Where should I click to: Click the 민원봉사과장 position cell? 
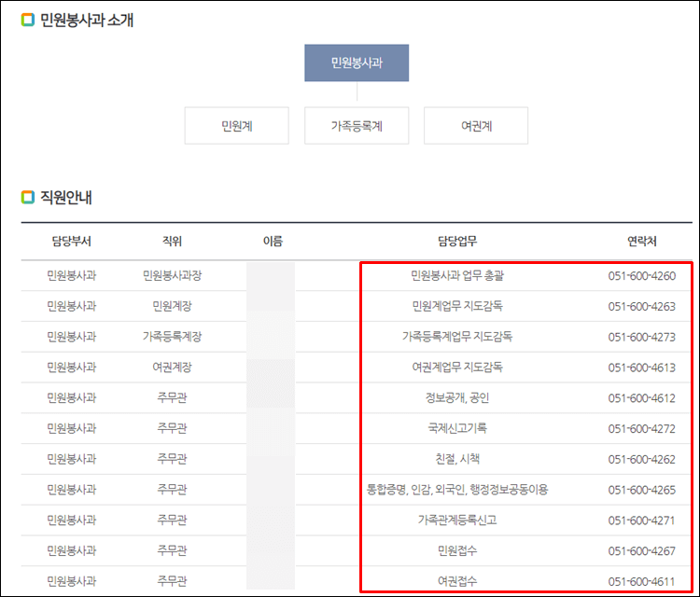[x=173, y=276]
